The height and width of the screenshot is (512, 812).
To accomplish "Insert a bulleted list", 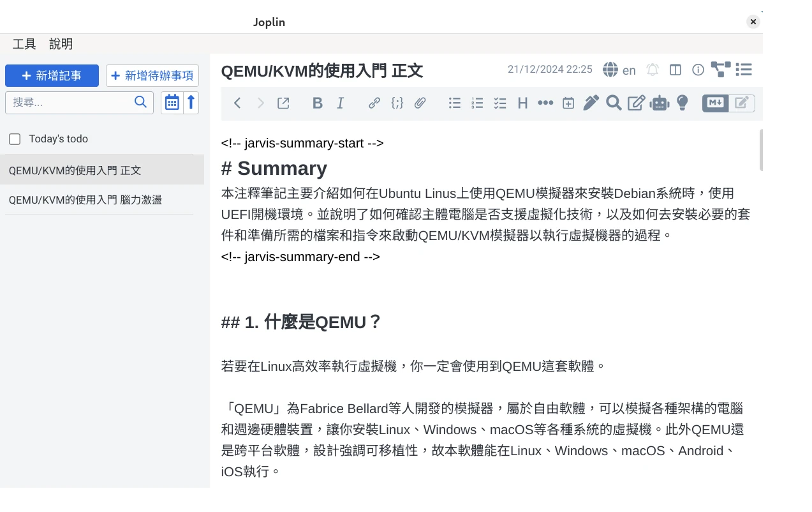I will tap(455, 103).
